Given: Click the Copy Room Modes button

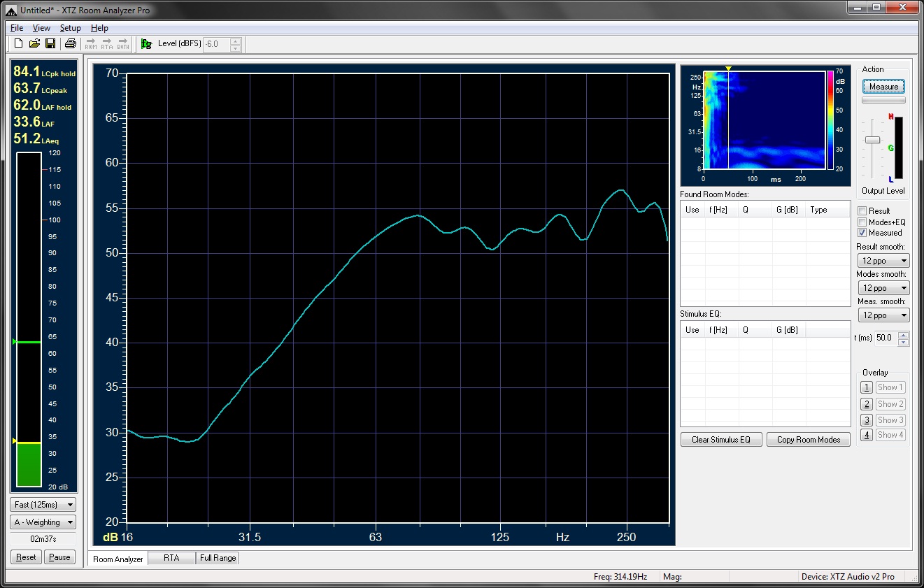Looking at the screenshot, I should pos(808,440).
